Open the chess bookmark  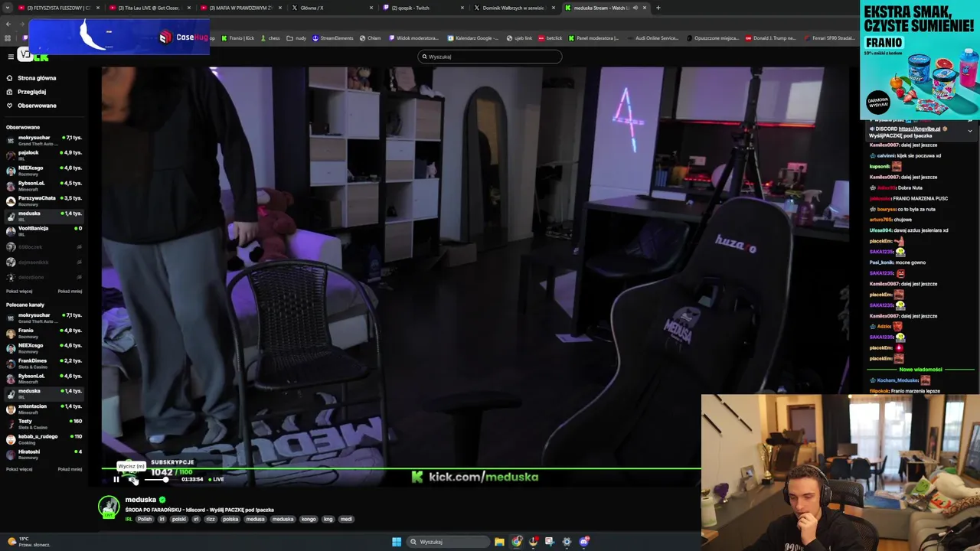[270, 38]
